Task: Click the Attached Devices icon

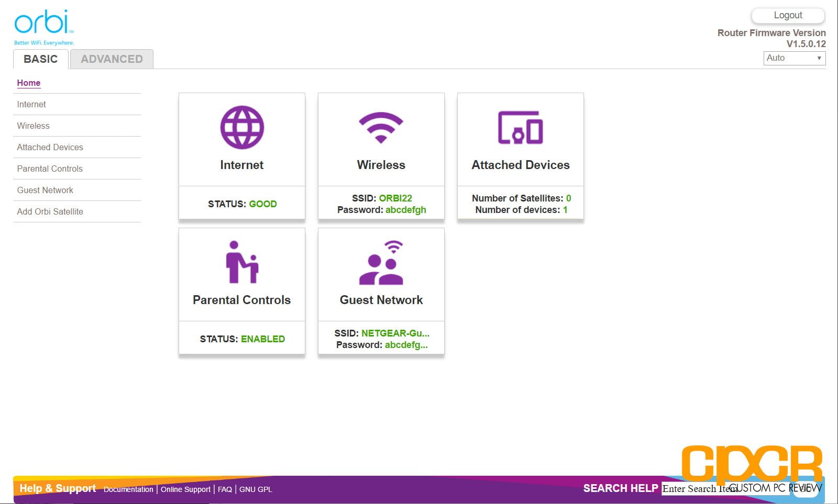Action: point(520,127)
